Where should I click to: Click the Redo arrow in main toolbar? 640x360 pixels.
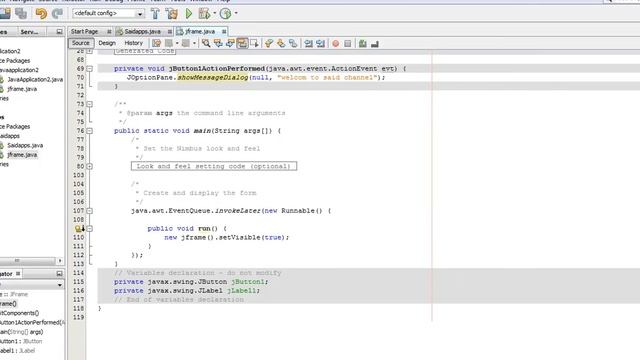click(x=57, y=13)
